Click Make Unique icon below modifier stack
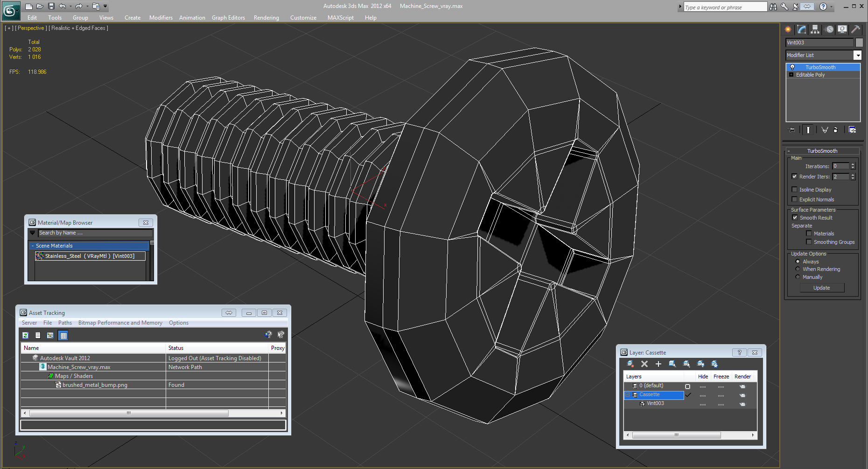The height and width of the screenshot is (469, 868). (825, 130)
